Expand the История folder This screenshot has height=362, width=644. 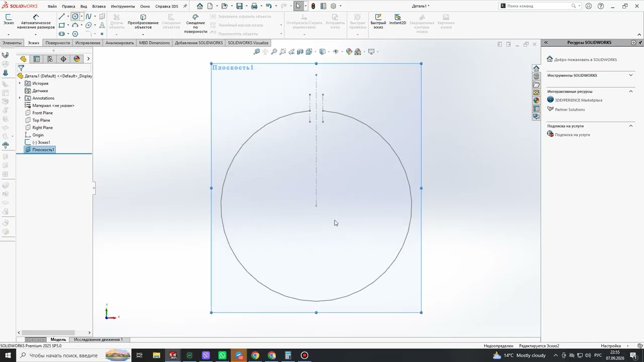[20, 83]
